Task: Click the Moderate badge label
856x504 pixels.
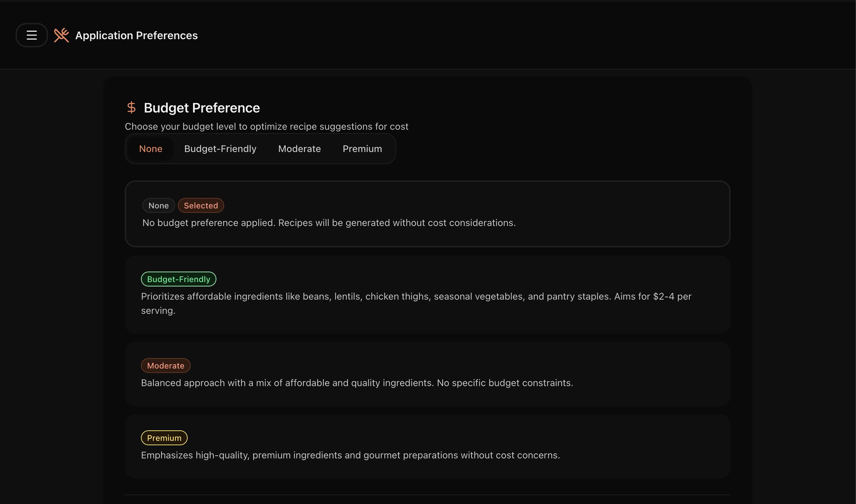Action: coord(166,366)
